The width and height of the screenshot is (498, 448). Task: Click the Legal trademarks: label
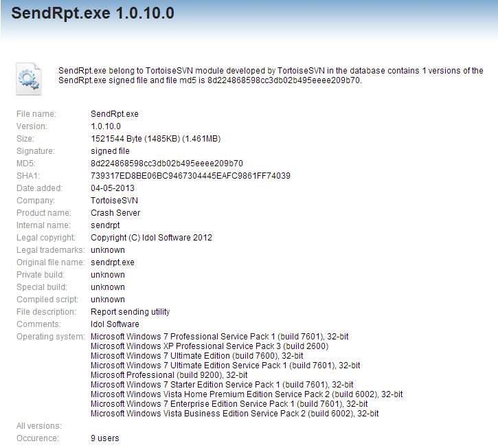click(x=51, y=250)
